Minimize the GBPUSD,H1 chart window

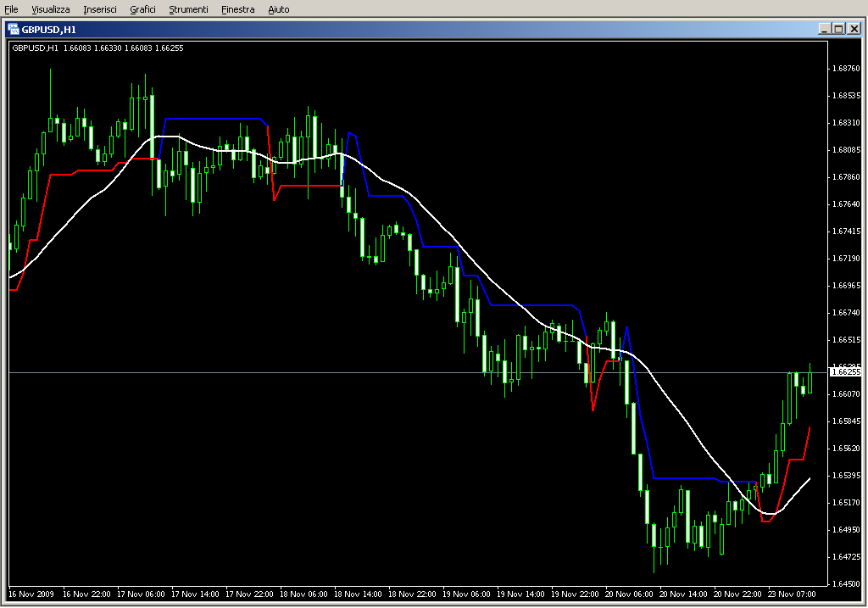click(824, 28)
